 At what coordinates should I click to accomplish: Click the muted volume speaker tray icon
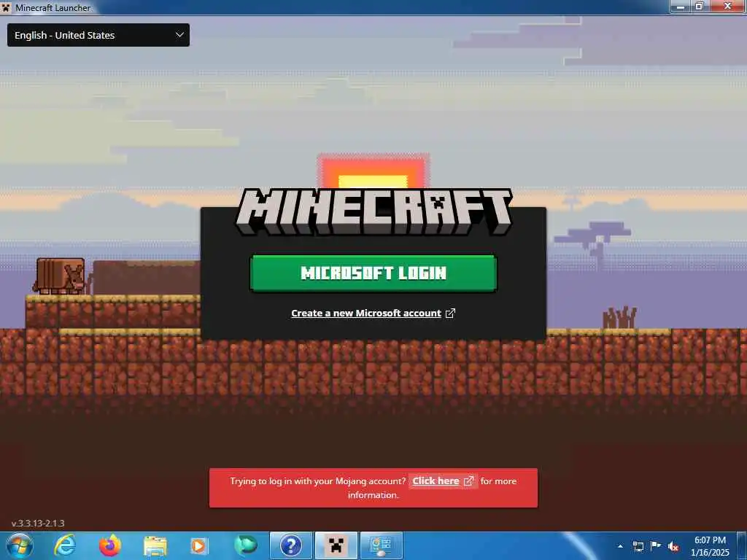point(673,546)
